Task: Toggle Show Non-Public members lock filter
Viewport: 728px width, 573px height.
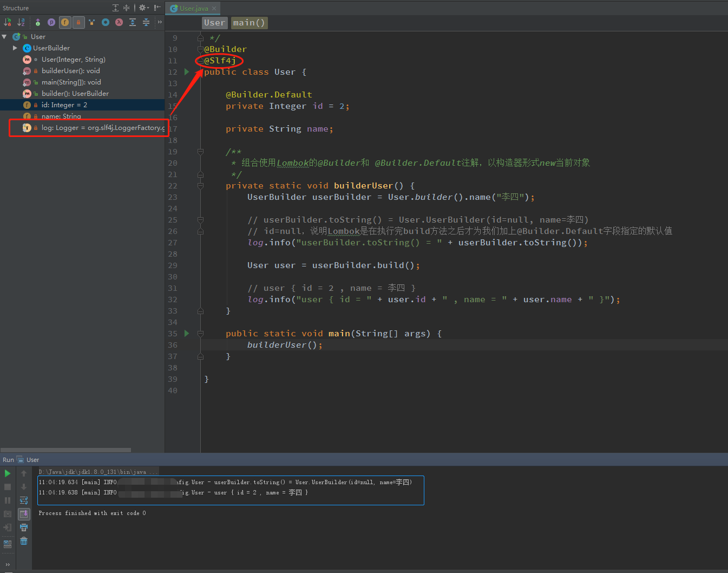Action: (78, 22)
